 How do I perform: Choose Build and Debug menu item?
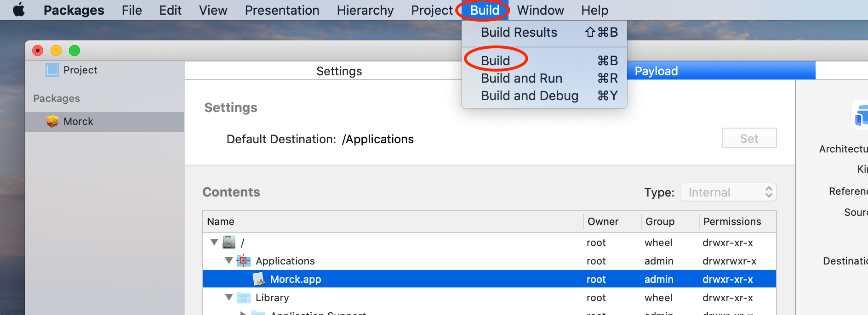[x=529, y=96]
